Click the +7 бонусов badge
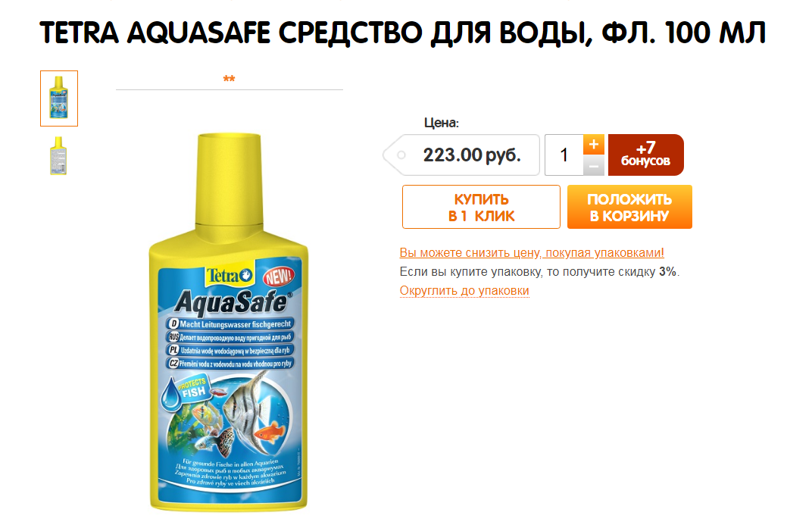812x522 pixels. [646, 155]
